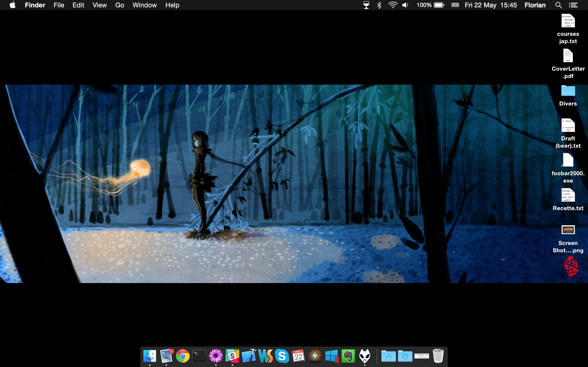Image resolution: width=588 pixels, height=367 pixels.
Task: Open Xcode from the Dock
Action: pos(249,356)
